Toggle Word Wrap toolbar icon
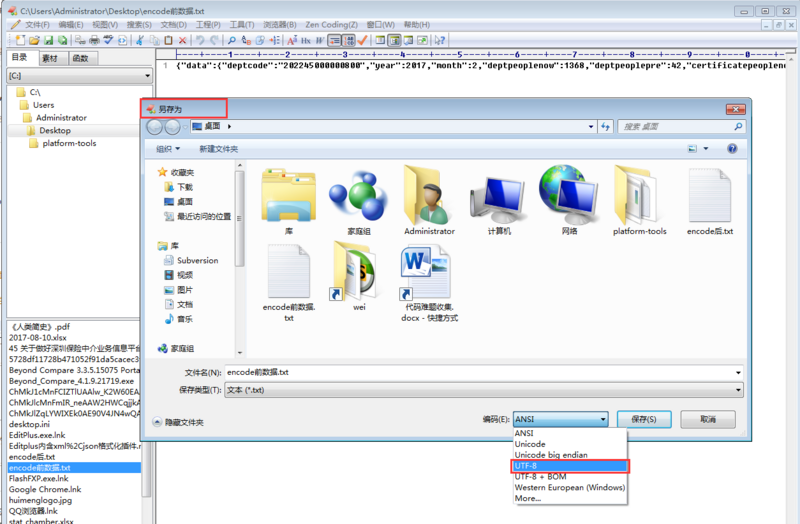This screenshot has height=524, width=800. 319,40
